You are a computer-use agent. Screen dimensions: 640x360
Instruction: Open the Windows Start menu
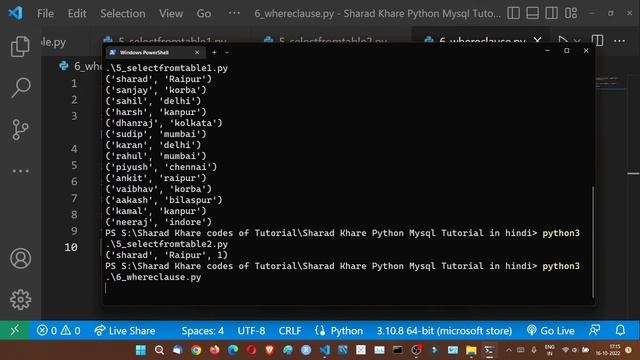141,350
